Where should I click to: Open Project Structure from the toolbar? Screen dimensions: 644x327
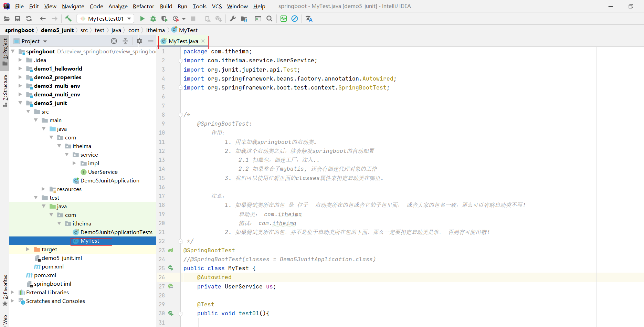[244, 19]
